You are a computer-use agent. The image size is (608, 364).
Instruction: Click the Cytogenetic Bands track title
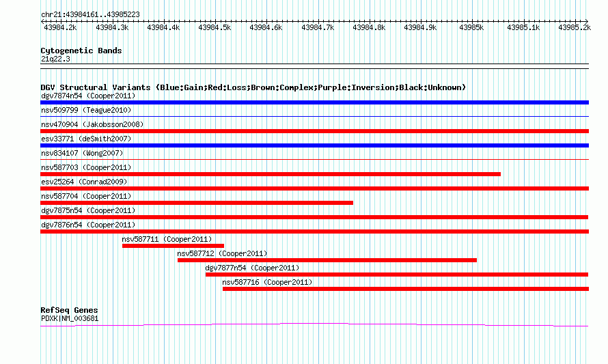[x=81, y=51]
